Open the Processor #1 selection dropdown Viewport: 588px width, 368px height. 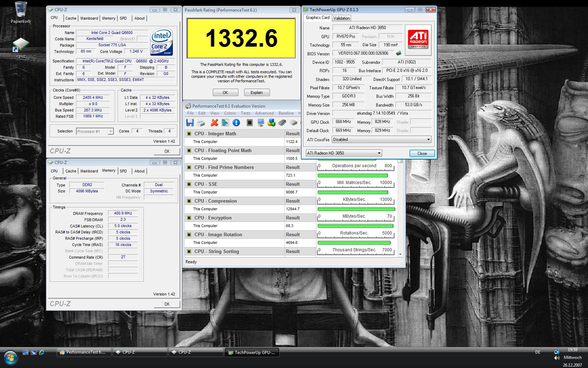(95, 131)
